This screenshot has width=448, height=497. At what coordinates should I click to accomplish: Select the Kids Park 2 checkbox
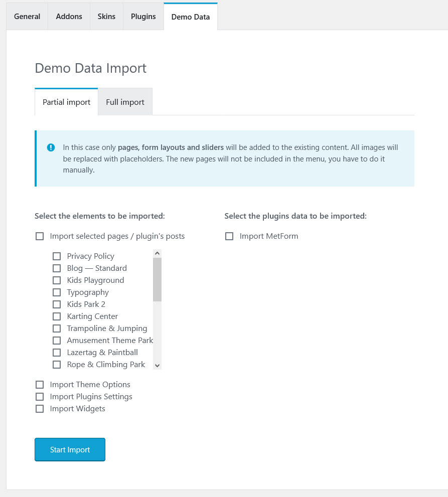57,304
